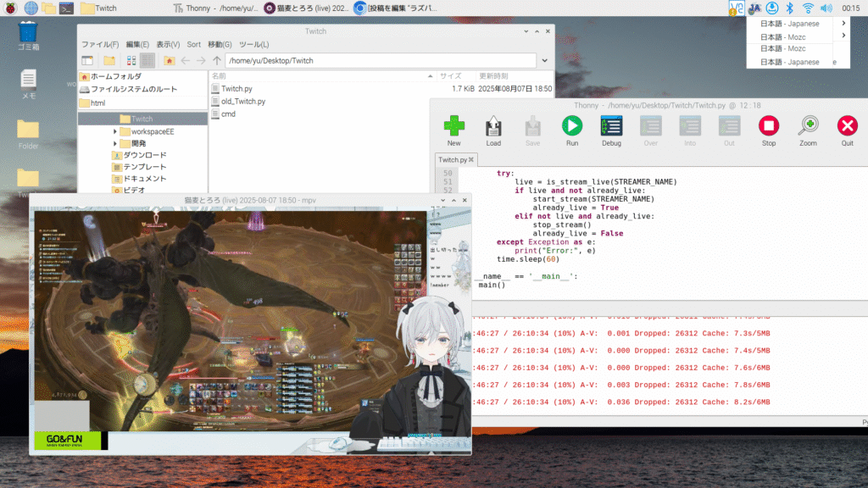
Task: Select the old_Twitch.py file
Action: [x=243, y=102]
